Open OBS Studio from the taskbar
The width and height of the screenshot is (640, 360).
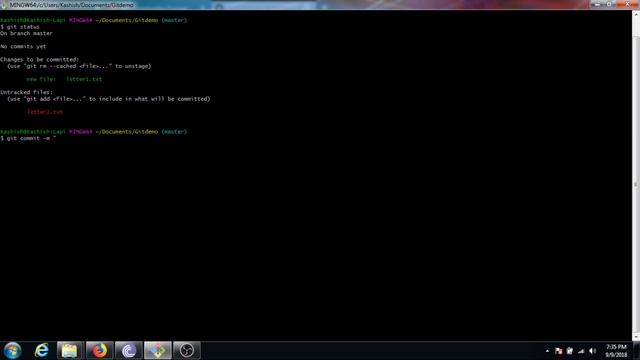187,351
